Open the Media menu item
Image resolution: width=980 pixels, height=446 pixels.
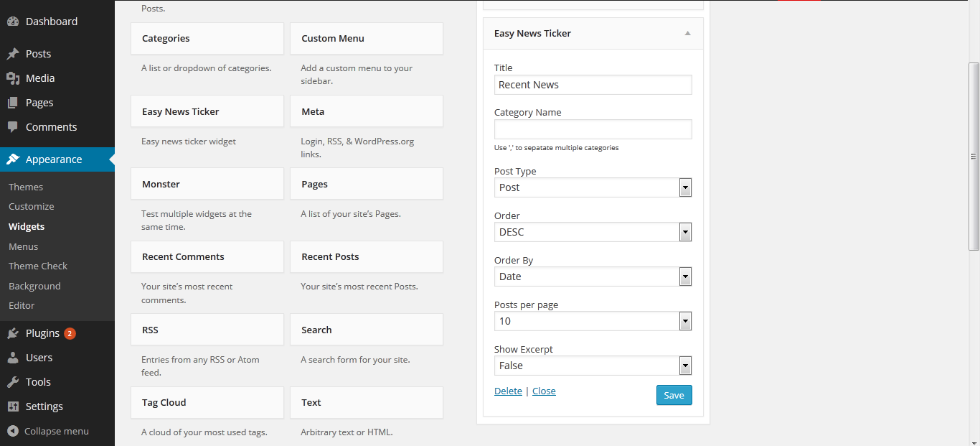(x=57, y=78)
